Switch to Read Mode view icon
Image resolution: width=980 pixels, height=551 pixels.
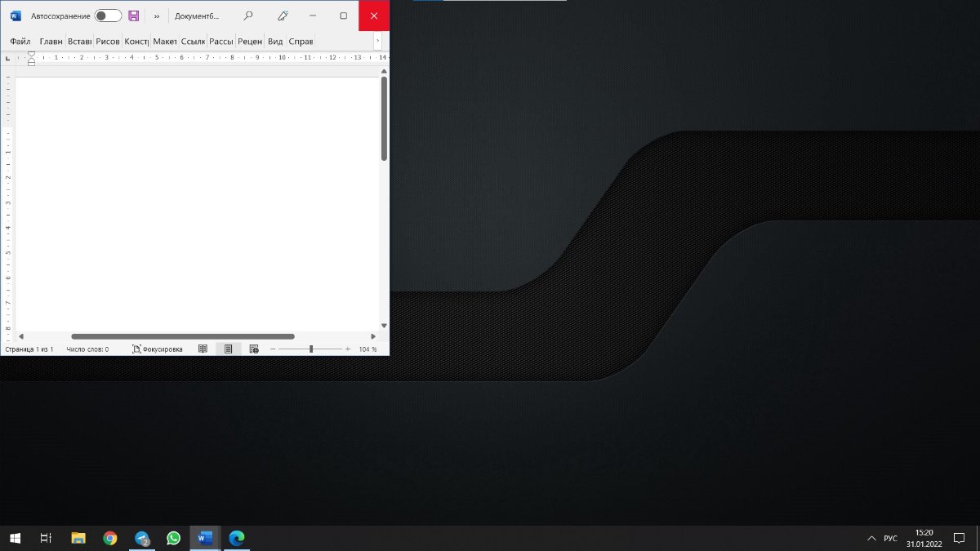[203, 349]
